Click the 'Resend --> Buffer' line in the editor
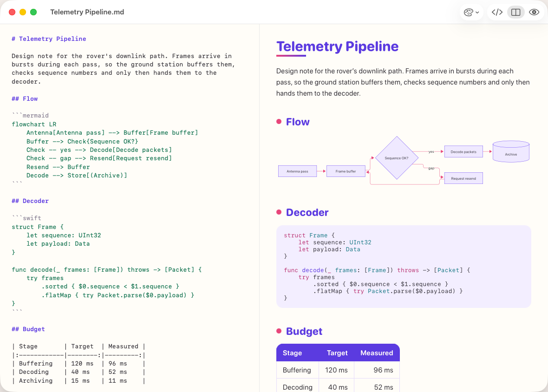548x392 pixels. click(58, 167)
